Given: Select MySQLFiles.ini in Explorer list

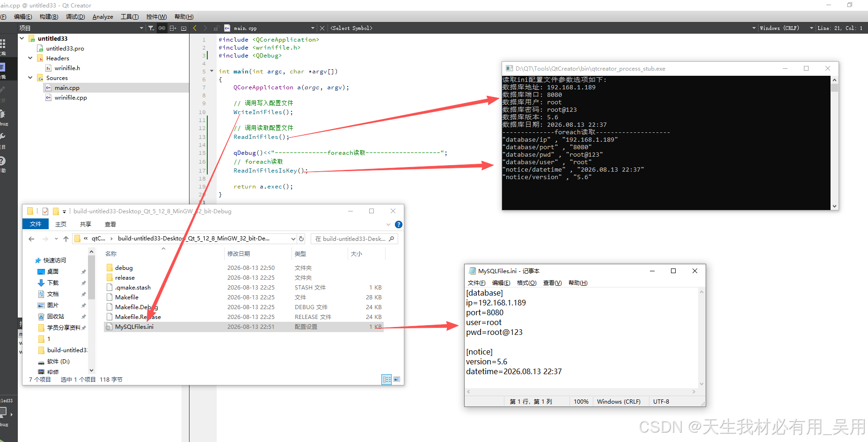Looking at the screenshot, I should pos(134,326).
